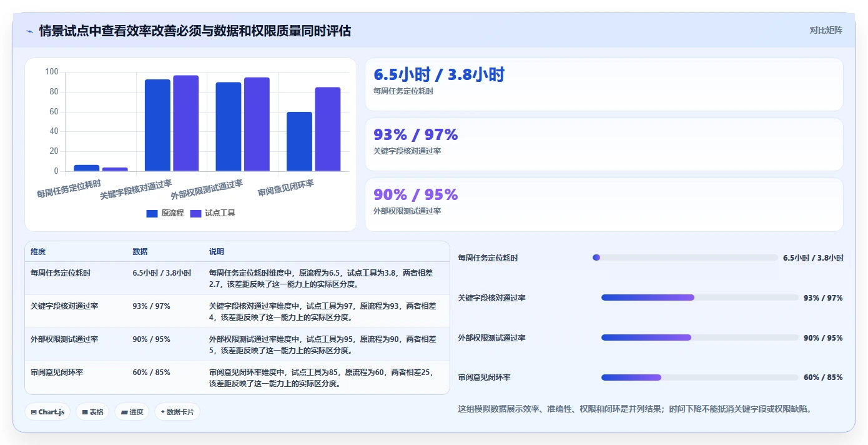The height and width of the screenshot is (445, 868).
Task: Click table value 90% / 95%
Action: (x=151, y=339)
